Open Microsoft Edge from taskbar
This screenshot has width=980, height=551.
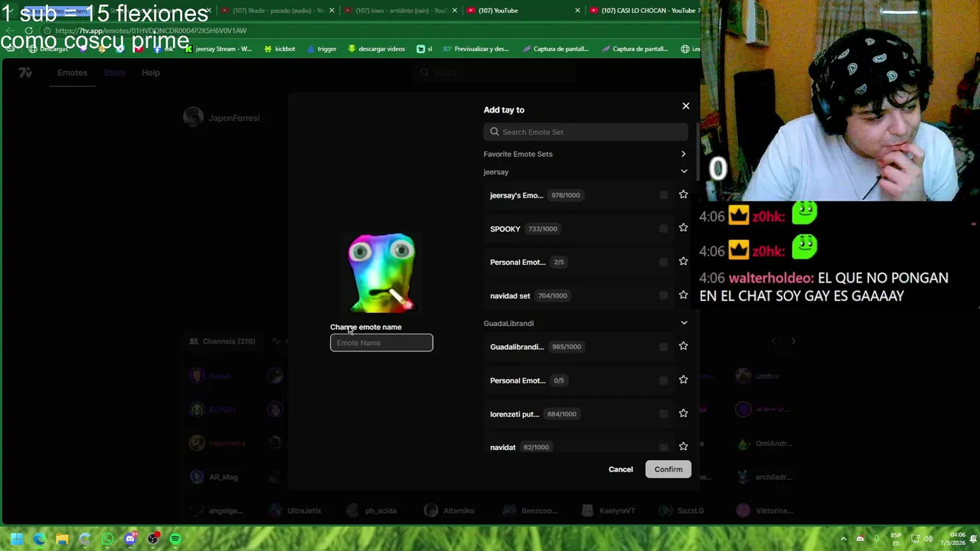39,539
